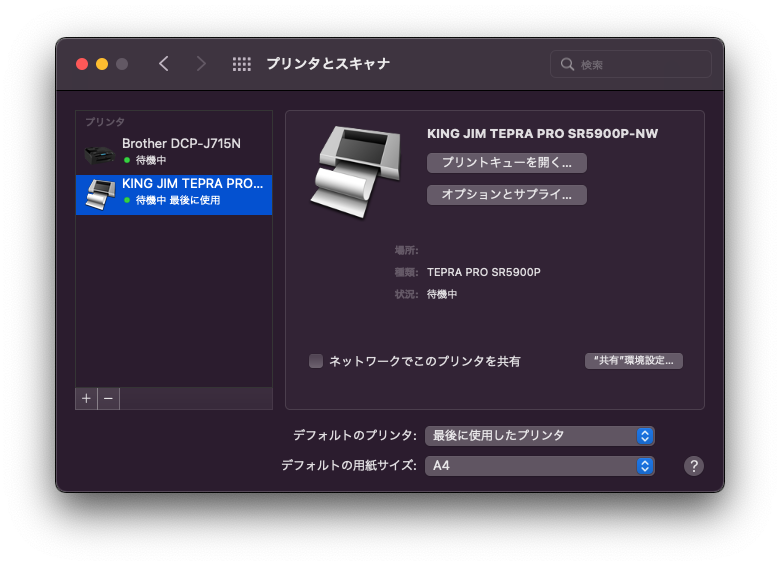Click the プリンタ list header
780x566 pixels.
[105, 122]
